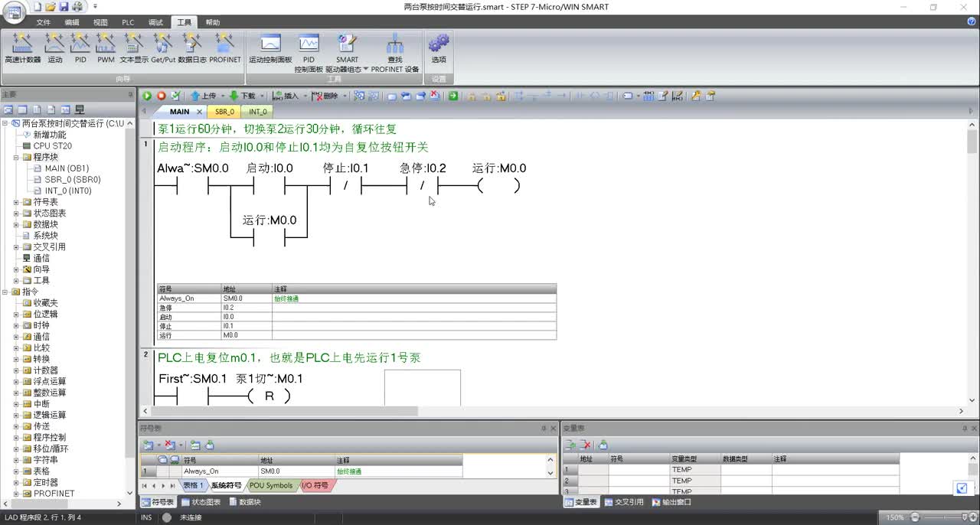Open PID 控制面板 tool
The height and width of the screenshot is (525, 980).
coord(309,52)
